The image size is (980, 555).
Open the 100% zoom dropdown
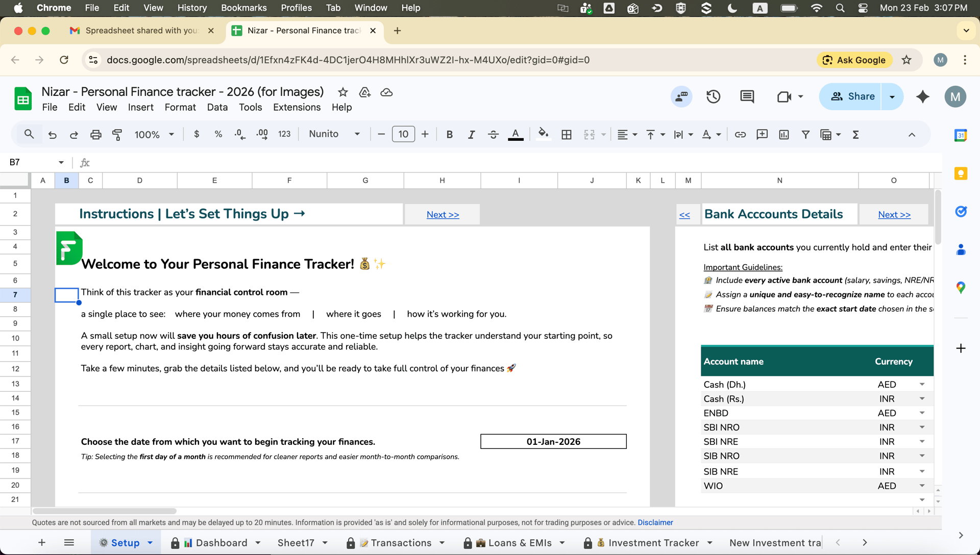[x=154, y=135]
